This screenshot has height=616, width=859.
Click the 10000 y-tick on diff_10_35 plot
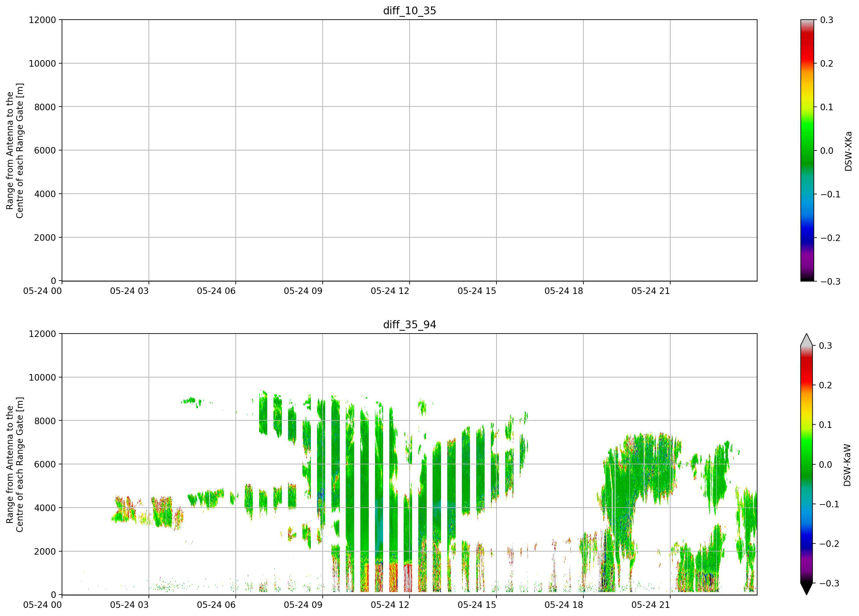[x=42, y=64]
